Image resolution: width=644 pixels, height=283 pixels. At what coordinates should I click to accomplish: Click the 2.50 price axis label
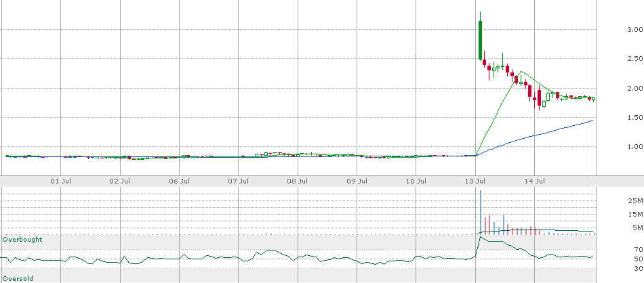(x=635, y=59)
